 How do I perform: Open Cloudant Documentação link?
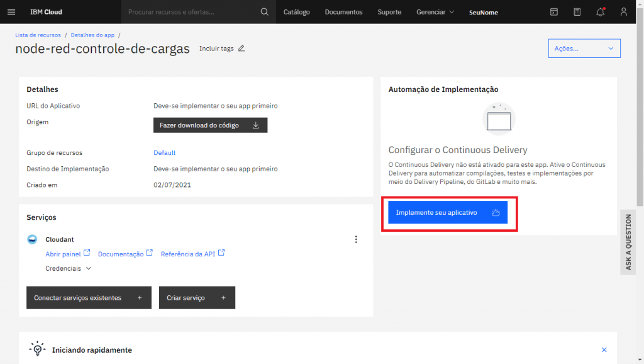click(x=121, y=254)
